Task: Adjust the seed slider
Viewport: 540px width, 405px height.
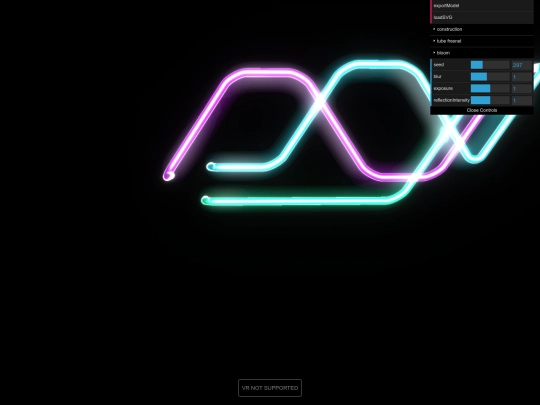Action: point(490,65)
